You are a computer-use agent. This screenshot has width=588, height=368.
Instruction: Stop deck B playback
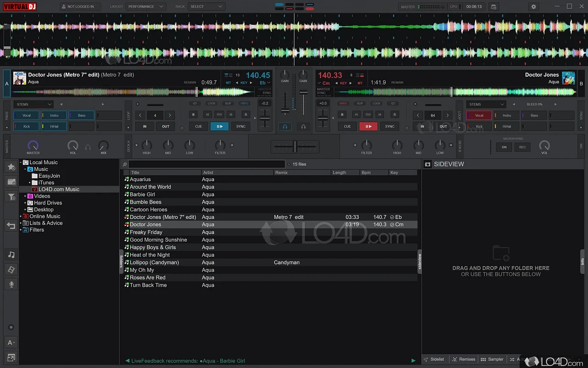click(342, 114)
